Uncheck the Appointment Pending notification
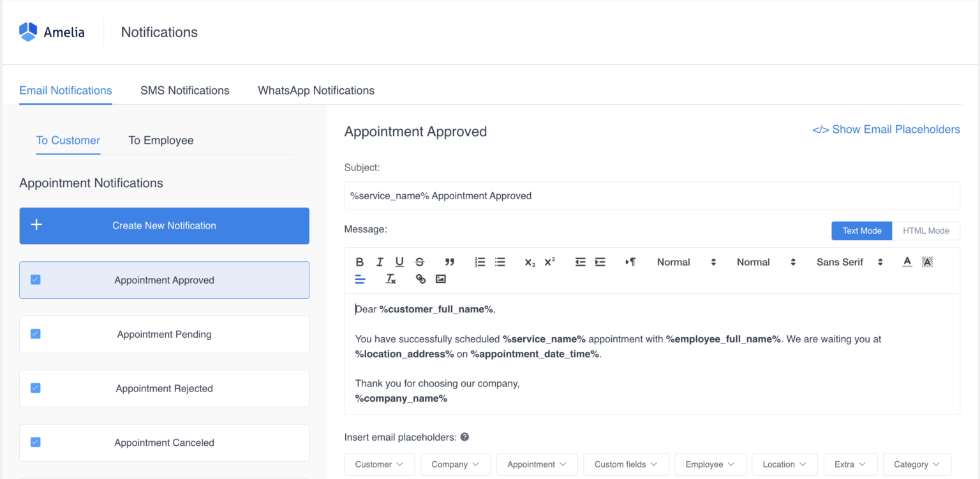This screenshot has height=479, width=980. 35,334
